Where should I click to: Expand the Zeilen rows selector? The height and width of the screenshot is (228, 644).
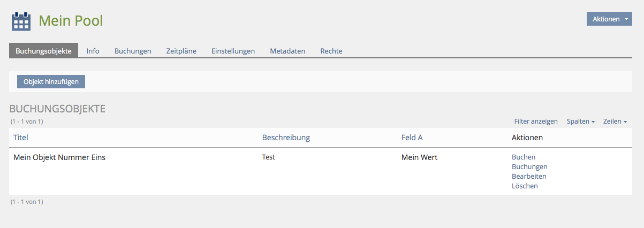point(615,121)
